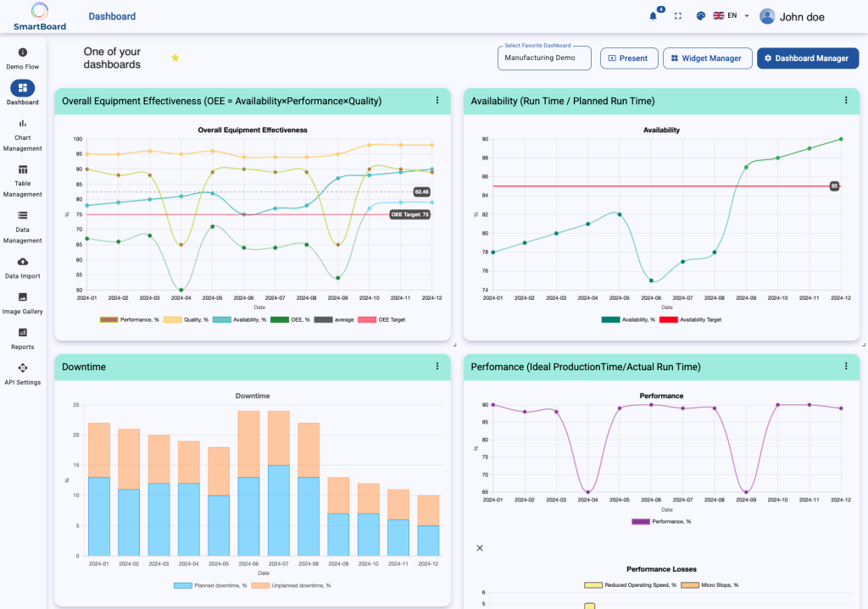The width and height of the screenshot is (868, 609).
Task: Hide Unplanned downtime, % legend series
Action: point(292,585)
